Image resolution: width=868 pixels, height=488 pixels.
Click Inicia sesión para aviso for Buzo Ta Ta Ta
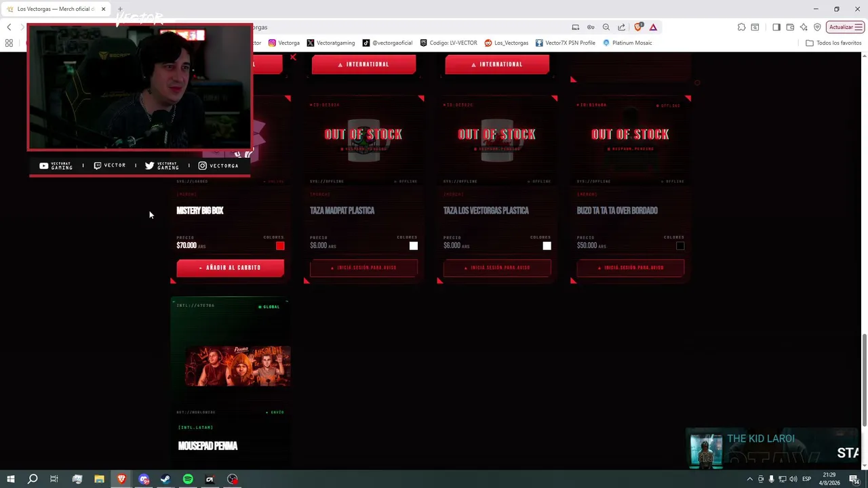pos(631,268)
